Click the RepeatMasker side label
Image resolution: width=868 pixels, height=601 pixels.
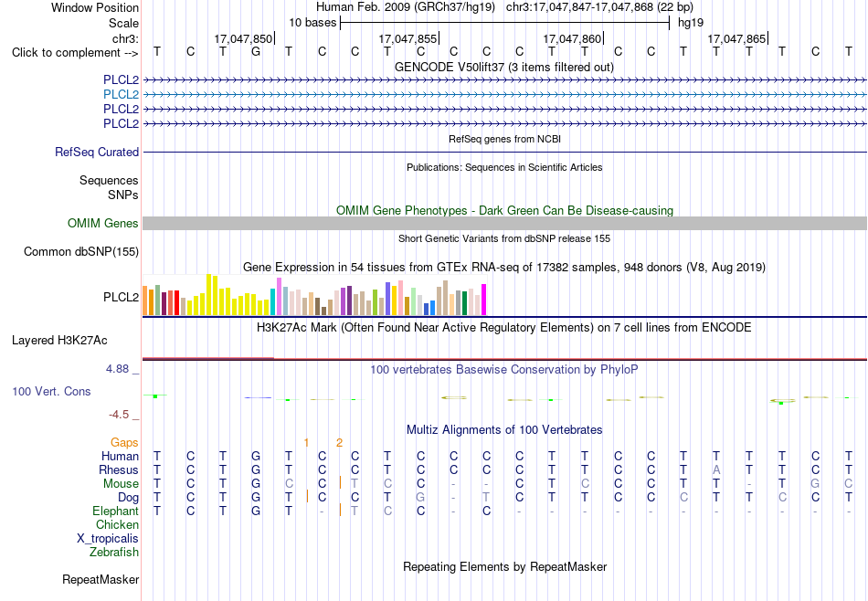pos(101,580)
